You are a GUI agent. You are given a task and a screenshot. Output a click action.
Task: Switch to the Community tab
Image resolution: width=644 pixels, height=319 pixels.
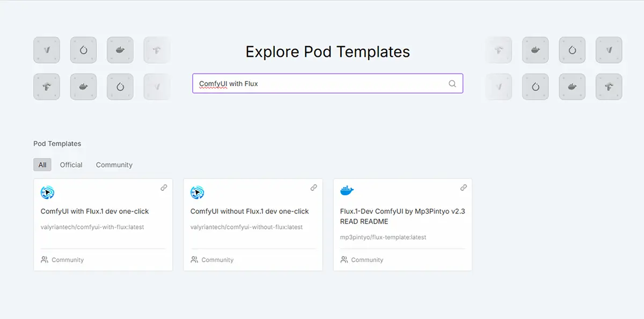[x=114, y=165]
